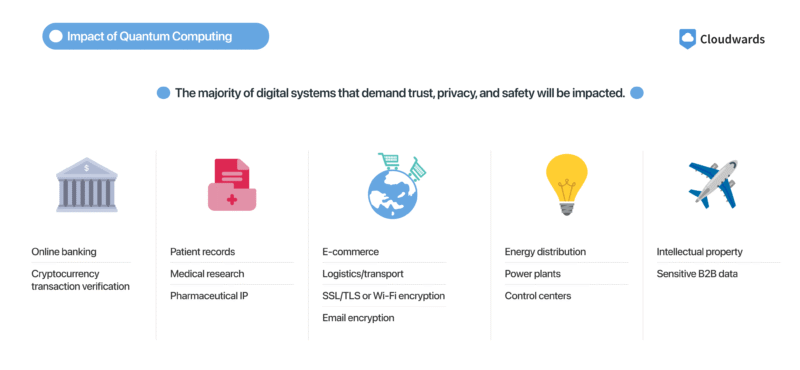
Task: Select the Online banking item
Action: click(x=64, y=252)
